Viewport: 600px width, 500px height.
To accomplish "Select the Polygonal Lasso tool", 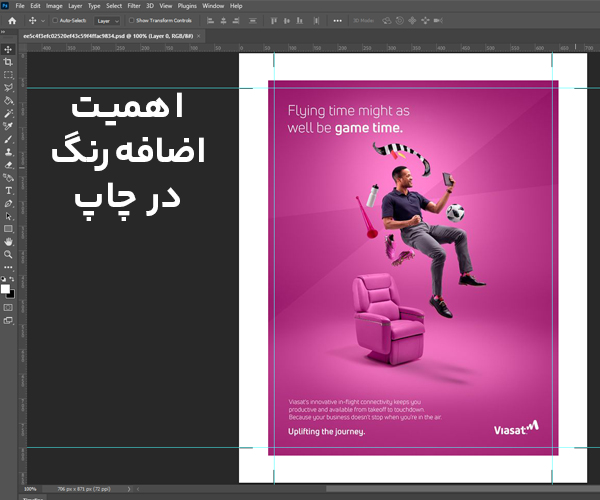I will point(8,88).
